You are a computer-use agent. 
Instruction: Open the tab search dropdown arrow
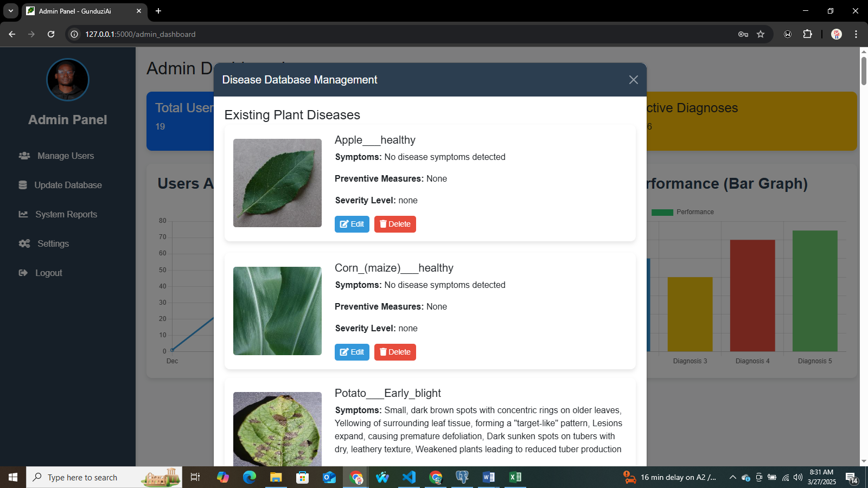(x=11, y=11)
